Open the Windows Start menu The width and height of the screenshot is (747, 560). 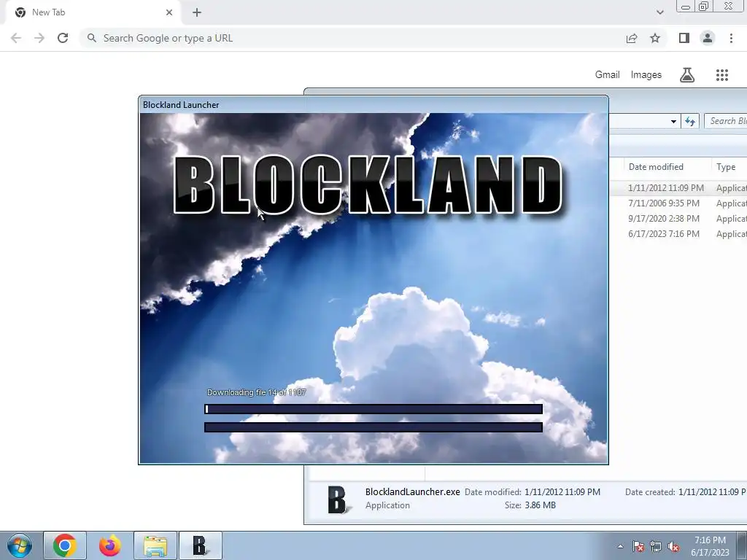pos(20,545)
